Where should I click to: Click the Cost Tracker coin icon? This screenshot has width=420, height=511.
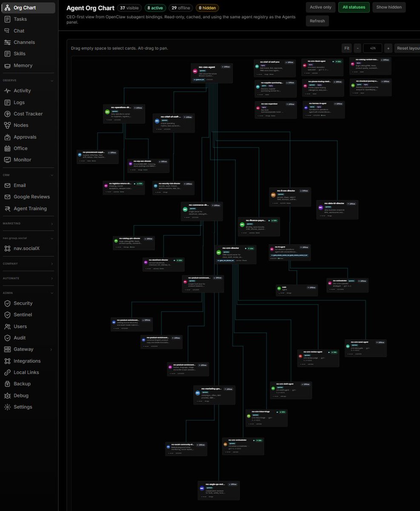pos(7,114)
